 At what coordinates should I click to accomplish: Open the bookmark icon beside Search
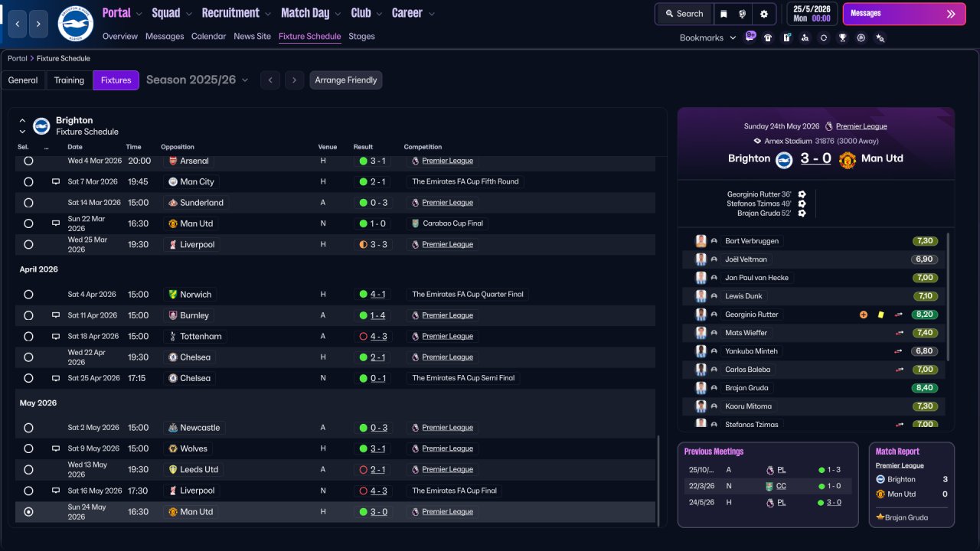[724, 14]
